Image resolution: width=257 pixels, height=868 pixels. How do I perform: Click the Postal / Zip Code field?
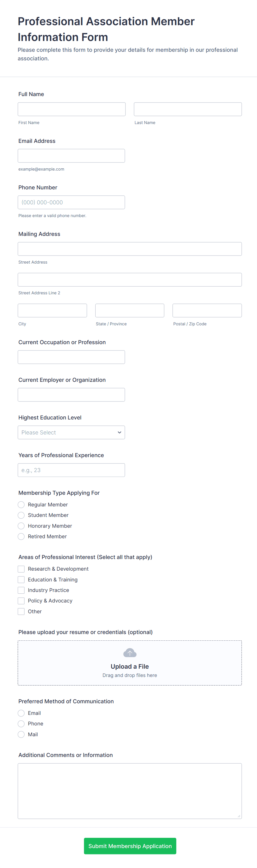point(207,310)
